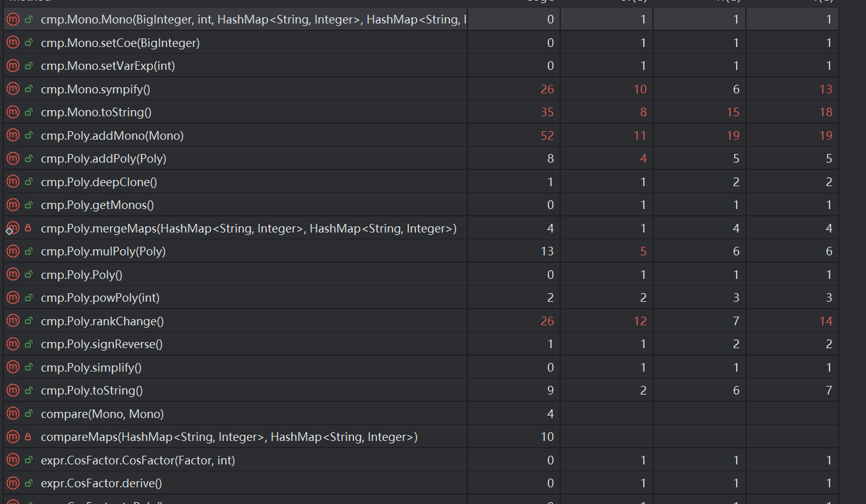Screen dimensions: 866x504
Task: Click the method icon for compare(Mono, Mono)
Action: (12, 414)
